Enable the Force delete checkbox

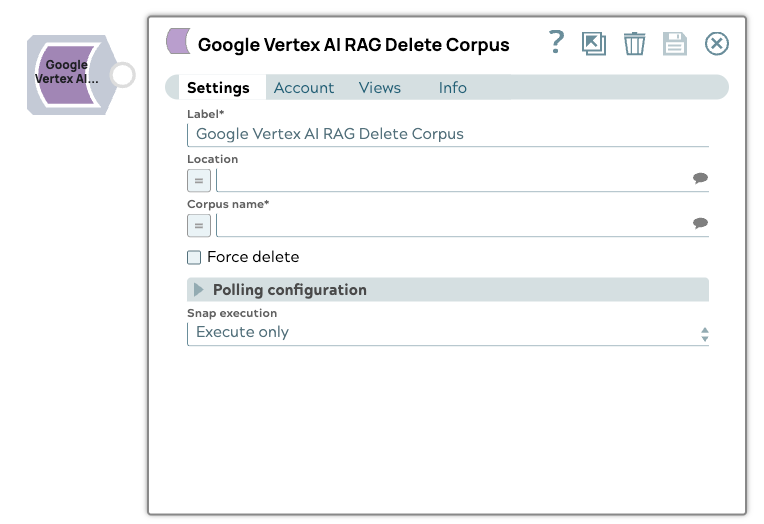pos(195,258)
